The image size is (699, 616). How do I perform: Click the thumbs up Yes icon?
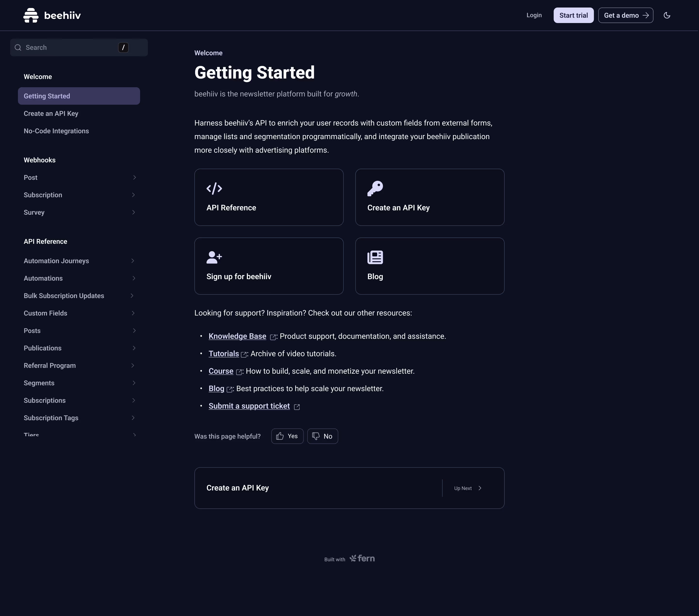point(280,436)
